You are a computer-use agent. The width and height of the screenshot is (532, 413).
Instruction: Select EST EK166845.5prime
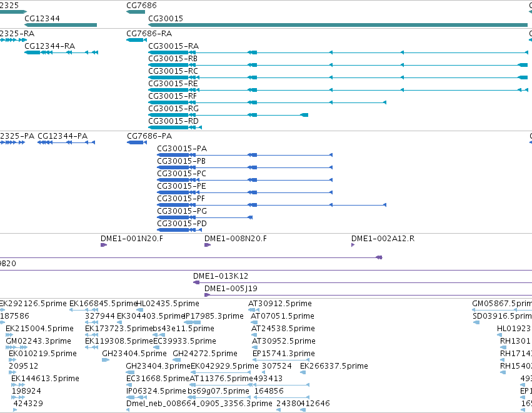103,304
